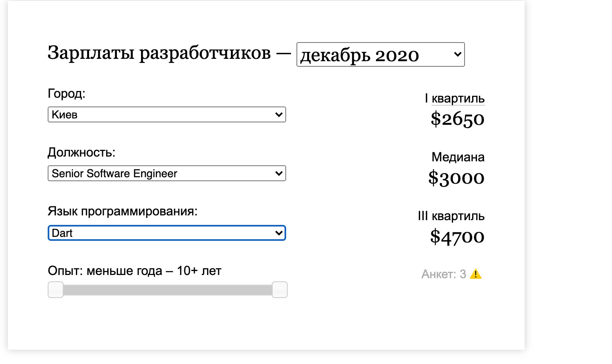Click the chevron arrow in the Dart dropdown
612x364 pixels.
click(x=279, y=233)
